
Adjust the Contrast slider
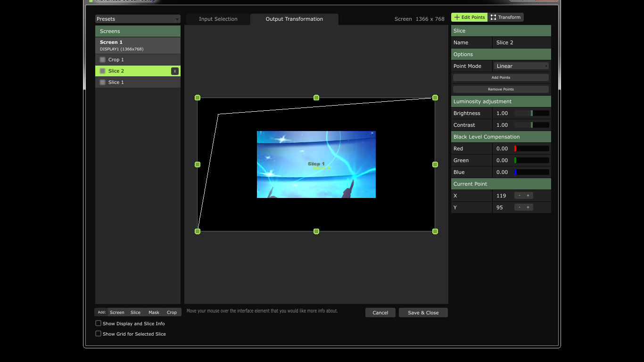pyautogui.click(x=532, y=125)
